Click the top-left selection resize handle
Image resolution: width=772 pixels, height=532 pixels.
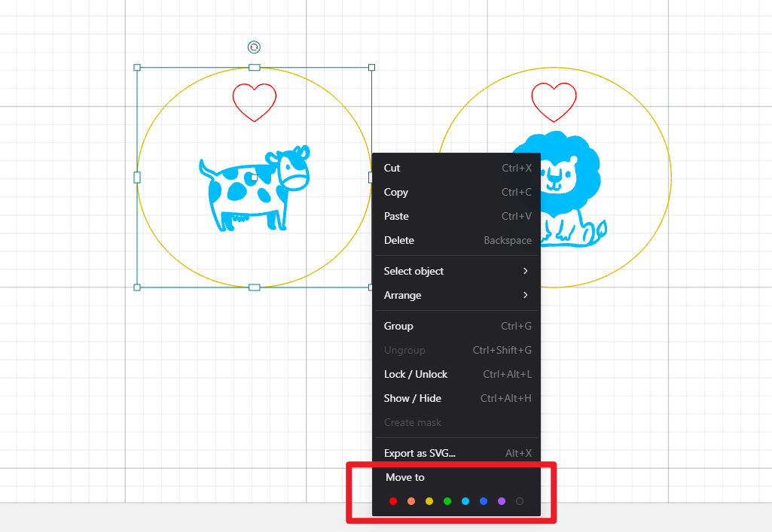(x=137, y=68)
